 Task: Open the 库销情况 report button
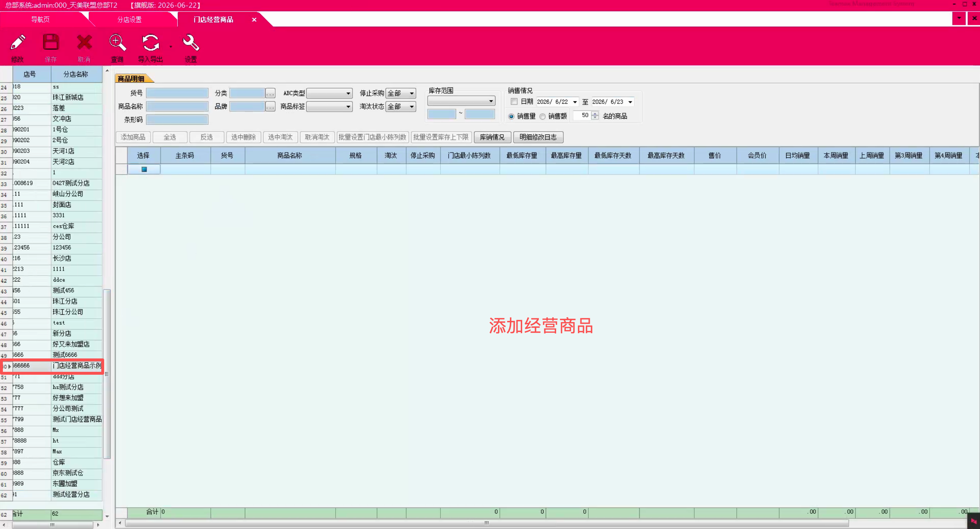point(492,137)
